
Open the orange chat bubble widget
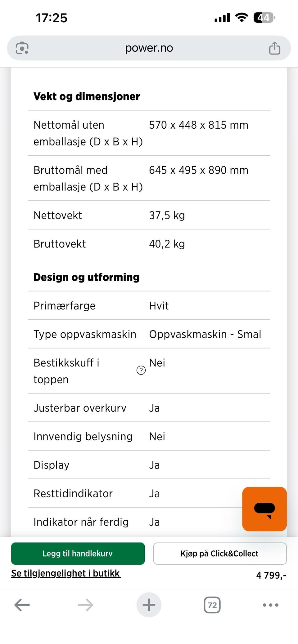(264, 509)
